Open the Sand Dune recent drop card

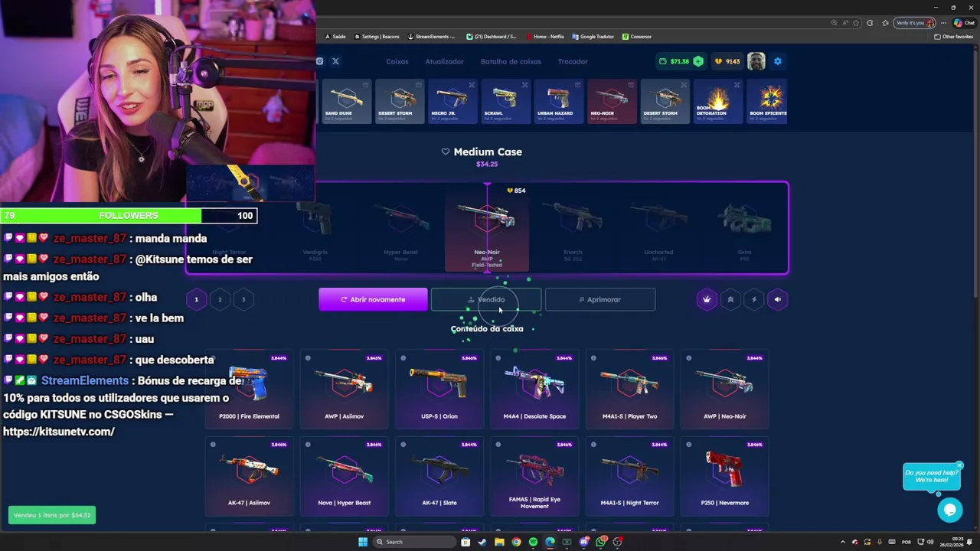[x=346, y=101]
